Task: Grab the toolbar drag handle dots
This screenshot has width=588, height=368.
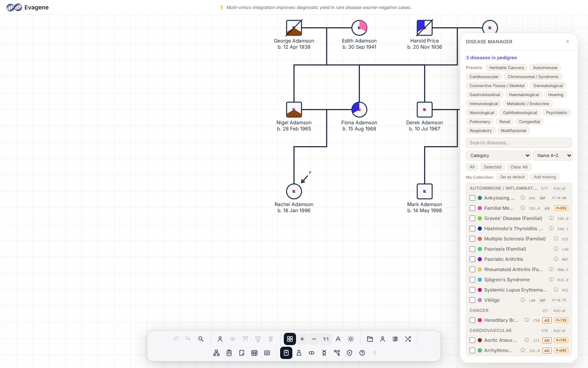Action: pyautogui.click(x=375, y=353)
